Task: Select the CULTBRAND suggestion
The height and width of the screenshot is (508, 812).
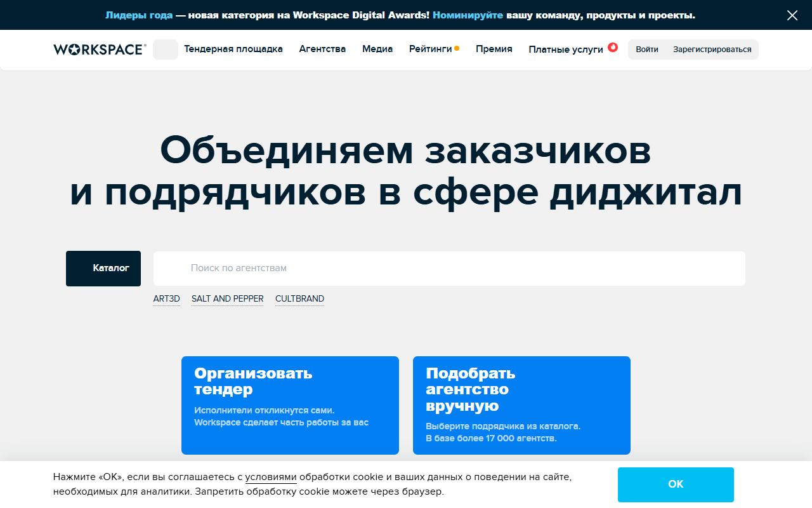Action: pos(299,299)
